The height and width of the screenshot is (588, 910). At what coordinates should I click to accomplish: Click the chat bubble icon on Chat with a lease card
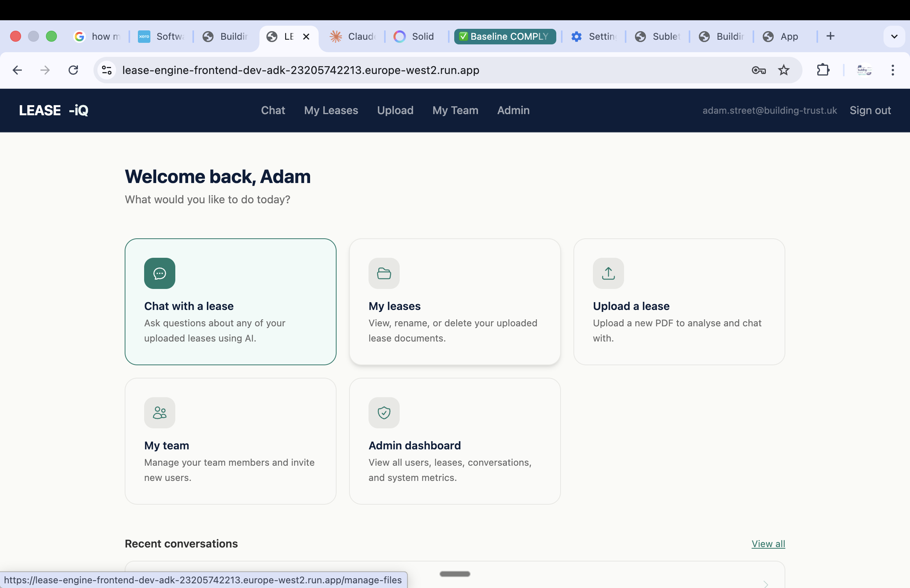[x=160, y=273]
